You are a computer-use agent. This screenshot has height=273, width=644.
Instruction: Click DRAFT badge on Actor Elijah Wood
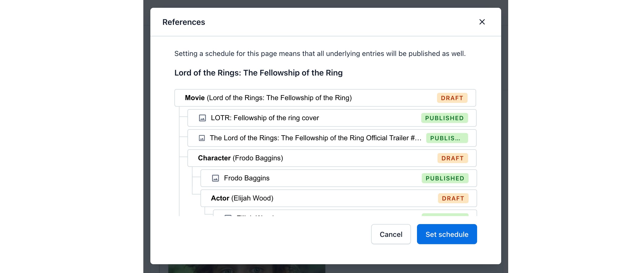453,198
